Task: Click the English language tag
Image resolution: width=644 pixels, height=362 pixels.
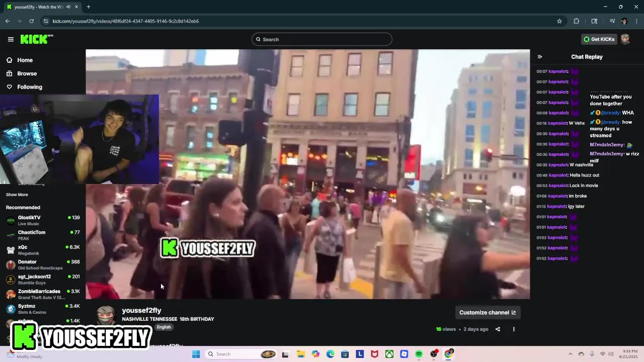Action: click(164, 327)
